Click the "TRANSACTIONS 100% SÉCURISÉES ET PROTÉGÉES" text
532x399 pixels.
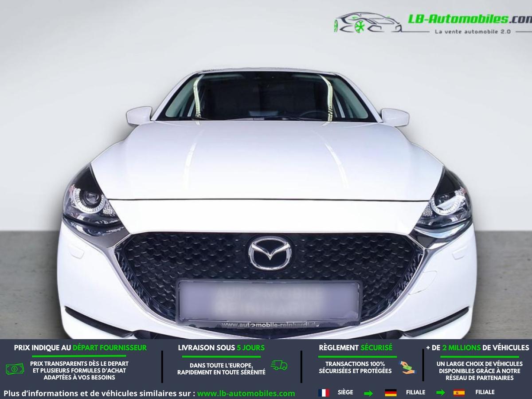tap(355, 368)
